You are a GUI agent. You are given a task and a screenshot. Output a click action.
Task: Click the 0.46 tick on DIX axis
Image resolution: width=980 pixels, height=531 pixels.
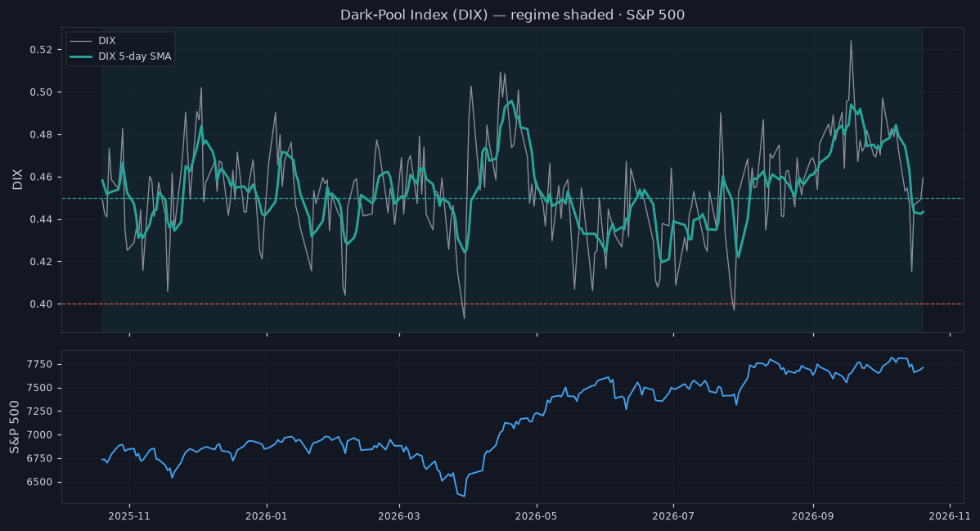click(41, 177)
